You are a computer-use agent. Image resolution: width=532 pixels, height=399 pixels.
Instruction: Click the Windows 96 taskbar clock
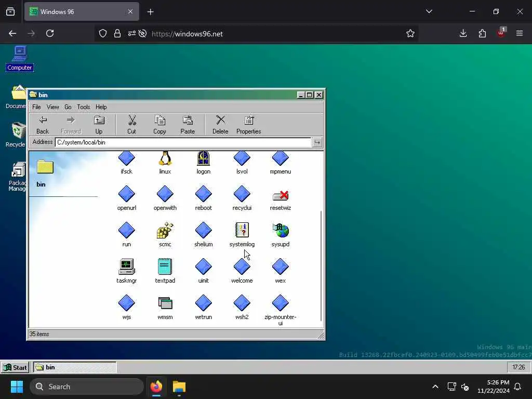[x=518, y=367]
